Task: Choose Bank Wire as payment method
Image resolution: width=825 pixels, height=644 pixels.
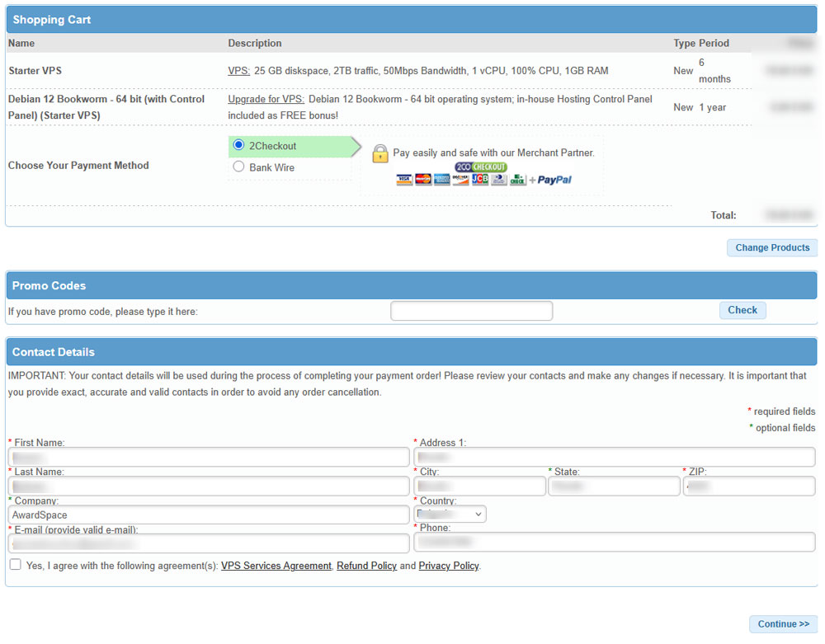Action: pyautogui.click(x=239, y=167)
